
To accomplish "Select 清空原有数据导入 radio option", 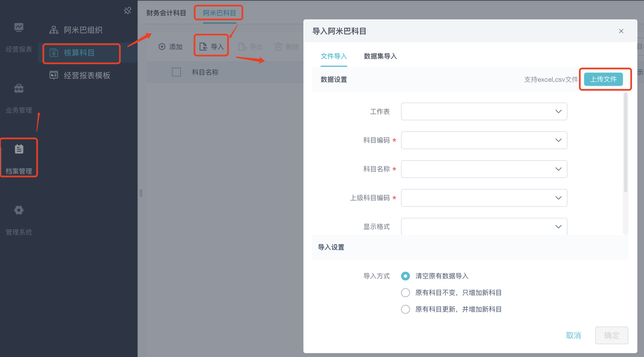I will (x=405, y=276).
